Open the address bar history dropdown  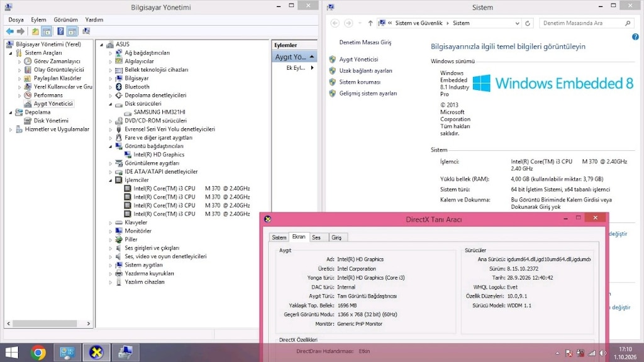click(517, 23)
